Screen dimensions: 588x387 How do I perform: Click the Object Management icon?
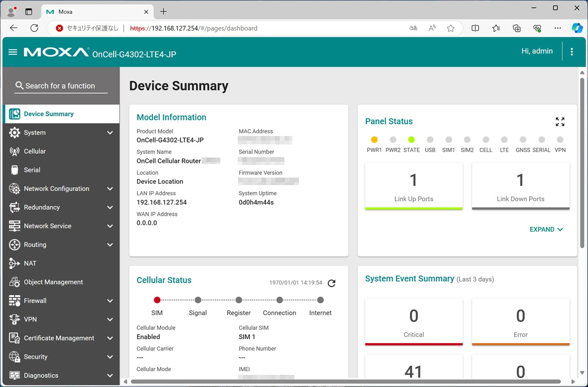click(x=15, y=282)
